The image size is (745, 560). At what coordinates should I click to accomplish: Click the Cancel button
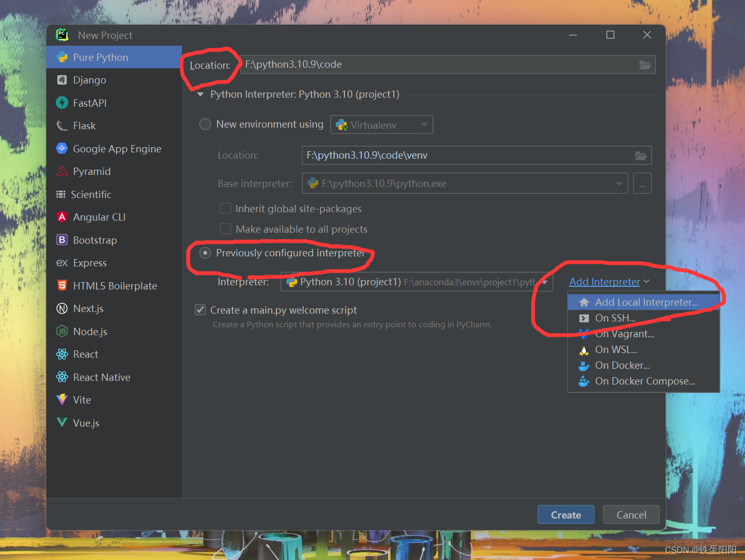click(x=631, y=515)
